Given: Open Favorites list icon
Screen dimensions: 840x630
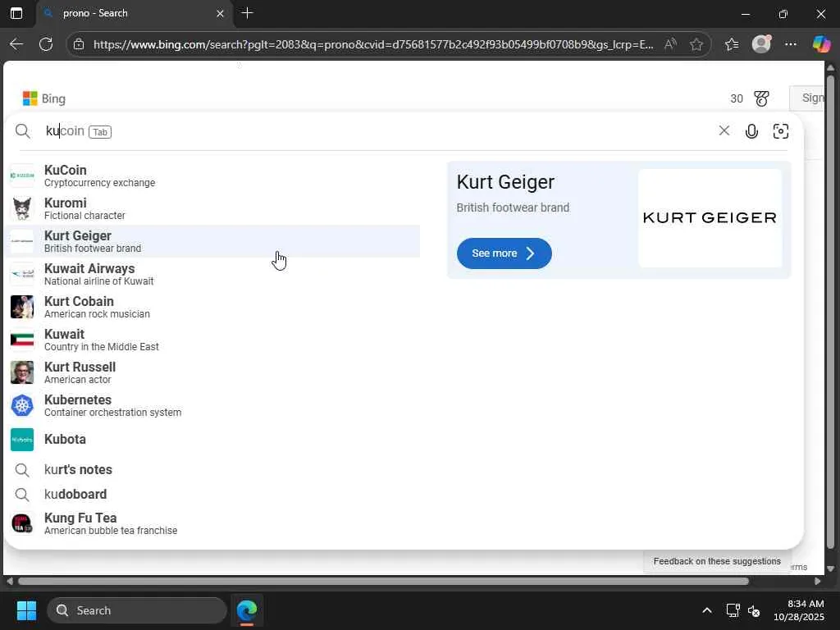Looking at the screenshot, I should click(x=731, y=44).
